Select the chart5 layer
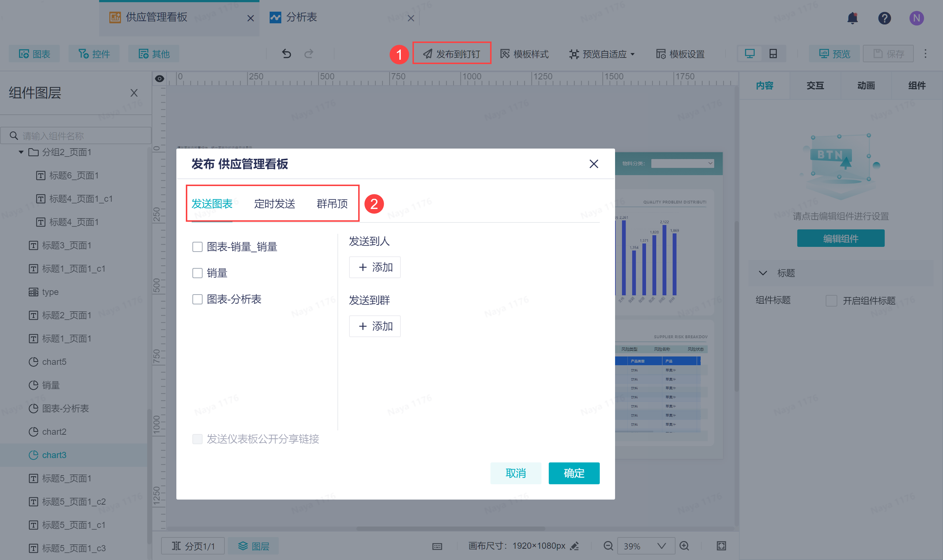943x560 pixels. 74,362
